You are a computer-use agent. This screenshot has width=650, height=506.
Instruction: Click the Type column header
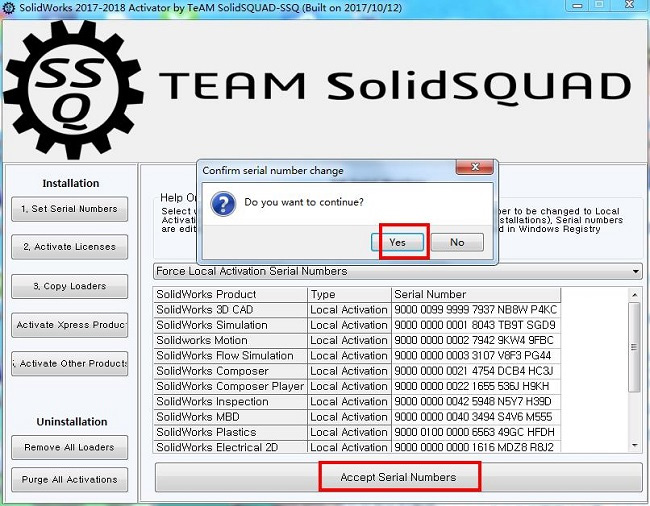[349, 295]
